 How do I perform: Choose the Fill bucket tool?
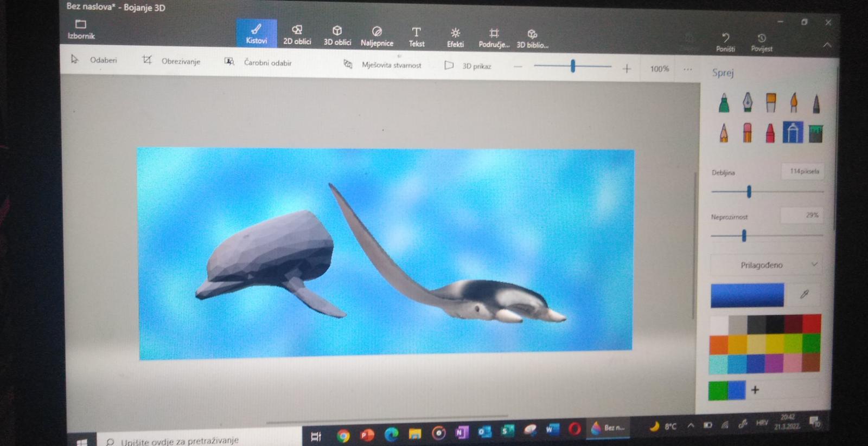[x=815, y=133]
